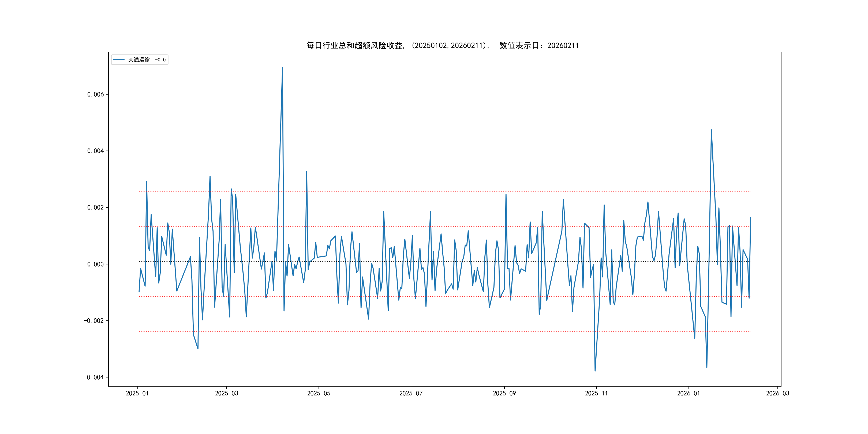The image size is (868, 434).
Task: Click the -0.004 y-axis tick label
Action: point(94,377)
